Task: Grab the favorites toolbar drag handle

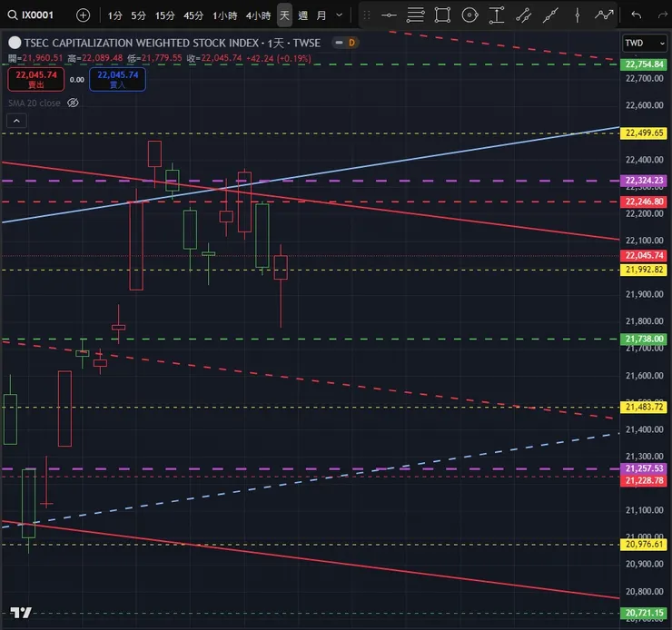Action: [x=367, y=15]
